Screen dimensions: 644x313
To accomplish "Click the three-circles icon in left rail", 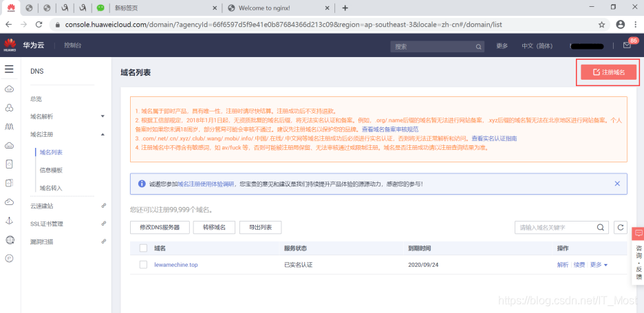I will click(x=9, y=107).
